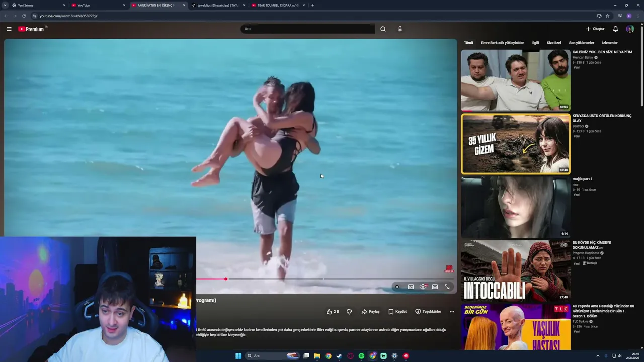Open KALBİNİZ YOK.. BEN SİZE NE YAPTIM video title

602,52
